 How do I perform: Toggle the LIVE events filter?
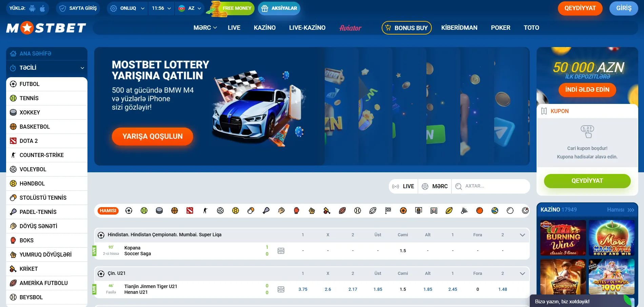pyautogui.click(x=403, y=186)
